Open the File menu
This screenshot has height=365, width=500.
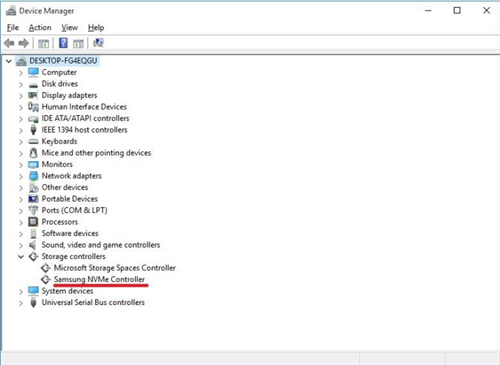click(x=13, y=28)
